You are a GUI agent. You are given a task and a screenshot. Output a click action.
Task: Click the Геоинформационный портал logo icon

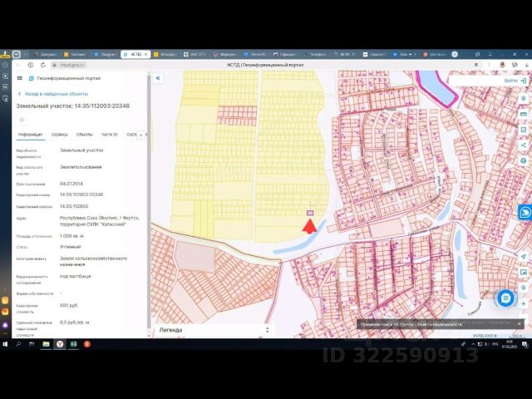32,78
